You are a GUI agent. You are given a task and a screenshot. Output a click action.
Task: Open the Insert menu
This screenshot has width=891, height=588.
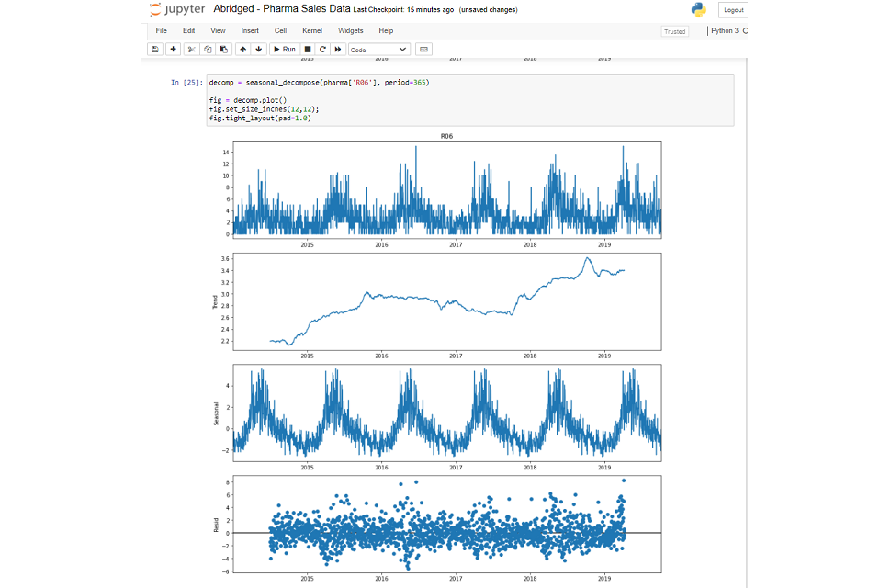pyautogui.click(x=250, y=30)
